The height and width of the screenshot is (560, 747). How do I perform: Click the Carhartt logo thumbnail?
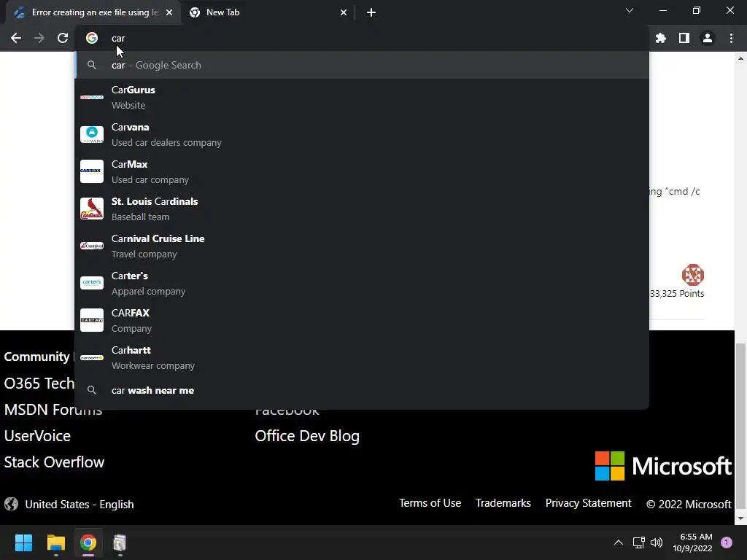[x=92, y=357]
